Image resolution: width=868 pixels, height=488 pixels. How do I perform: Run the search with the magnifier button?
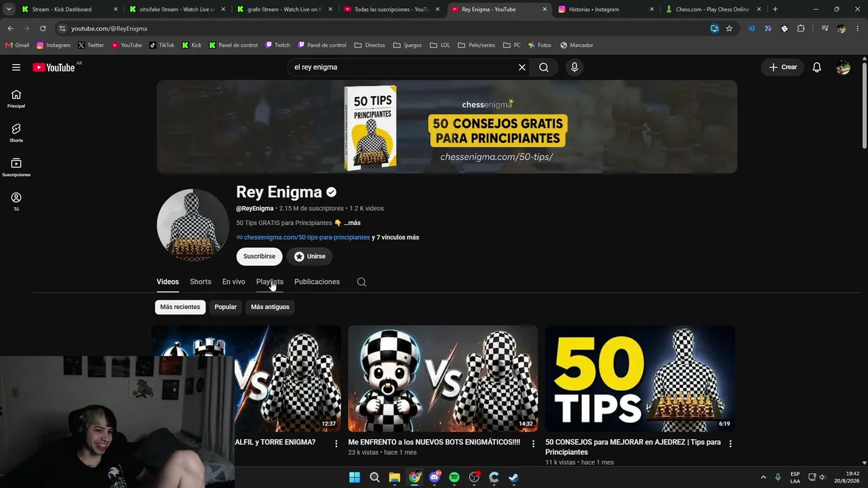[544, 67]
